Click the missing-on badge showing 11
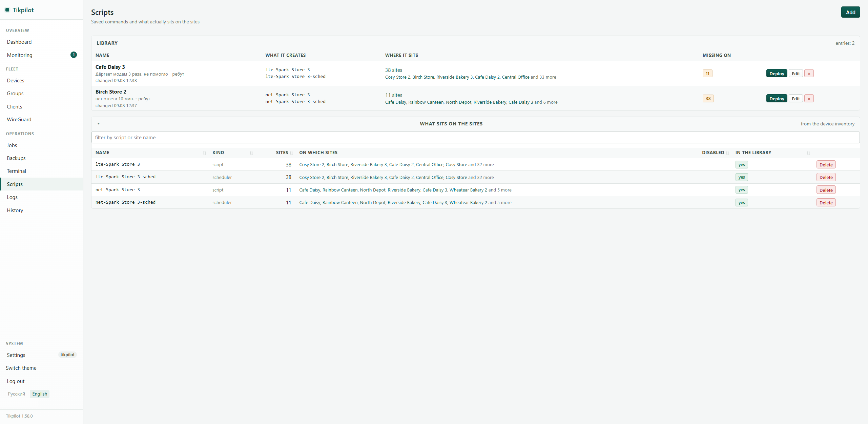This screenshot has width=868, height=424. (707, 74)
